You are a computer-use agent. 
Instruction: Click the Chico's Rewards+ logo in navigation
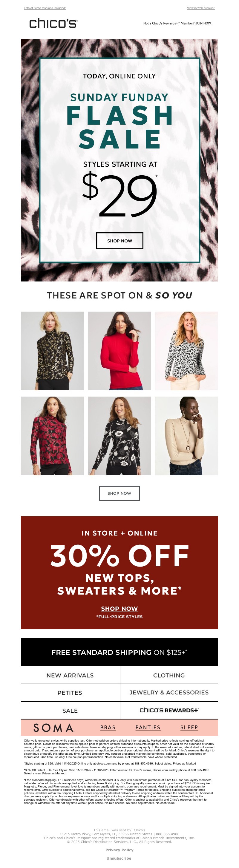(x=169, y=710)
